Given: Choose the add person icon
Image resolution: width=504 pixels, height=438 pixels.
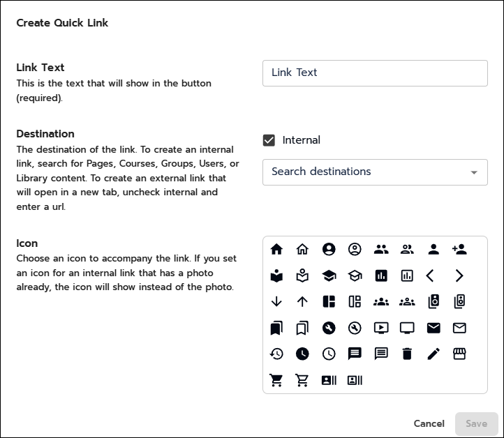Looking at the screenshot, I should tap(459, 249).
